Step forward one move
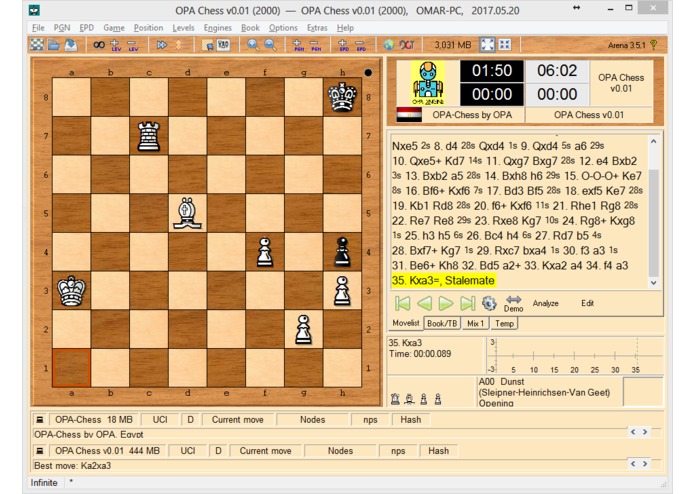The image size is (695, 494). click(445, 303)
